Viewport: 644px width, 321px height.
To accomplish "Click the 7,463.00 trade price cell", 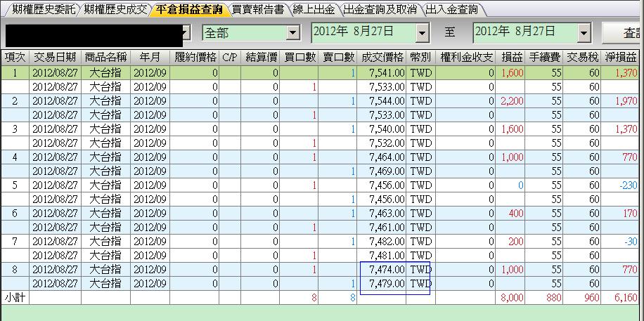I will (x=382, y=214).
